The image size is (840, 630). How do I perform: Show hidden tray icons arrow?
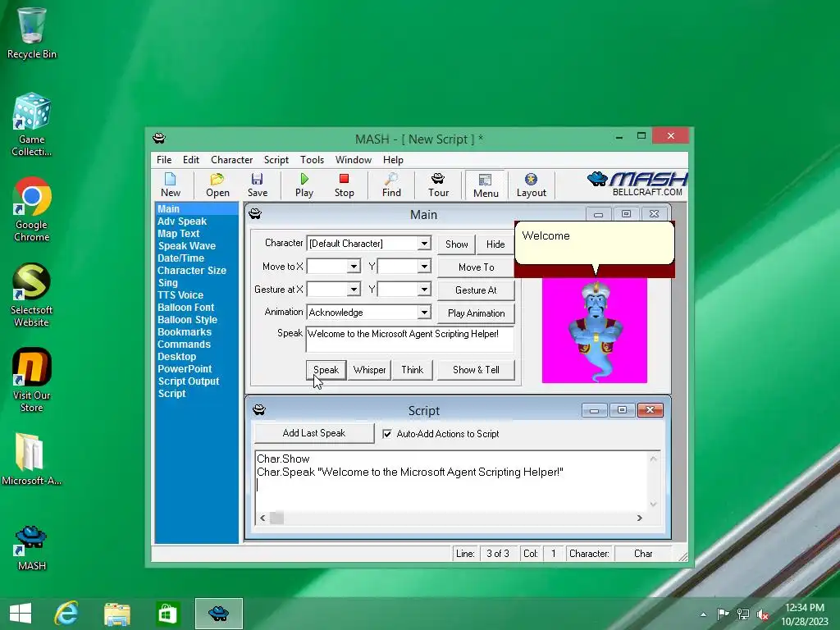[x=703, y=614]
